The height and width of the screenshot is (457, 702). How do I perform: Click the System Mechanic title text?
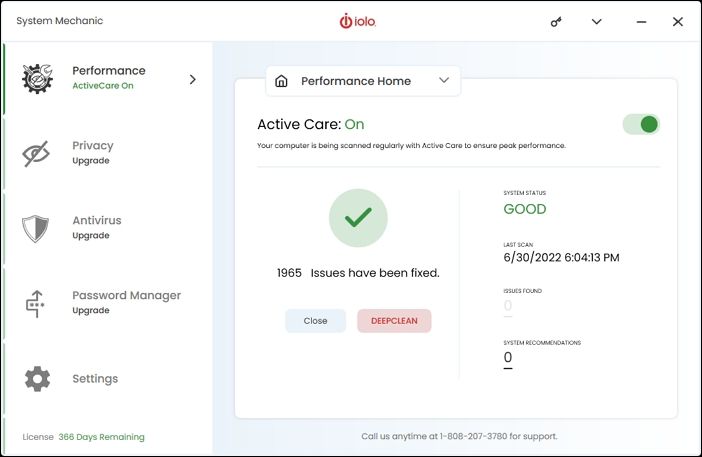[x=60, y=21]
